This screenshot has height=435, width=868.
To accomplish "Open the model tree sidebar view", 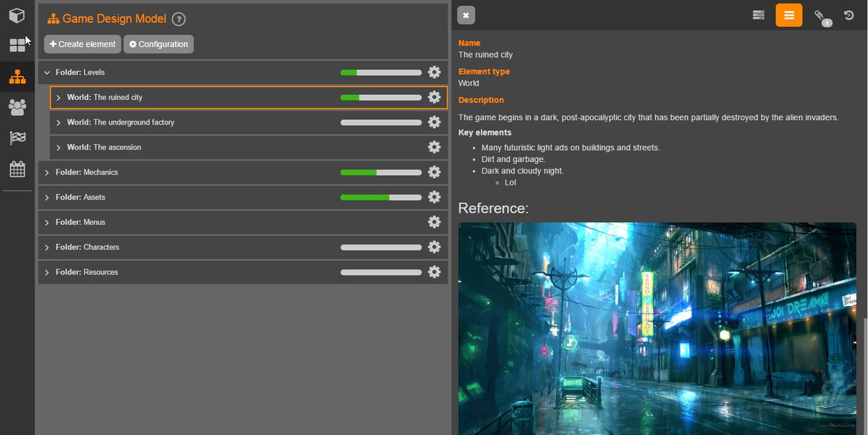I will (x=17, y=75).
